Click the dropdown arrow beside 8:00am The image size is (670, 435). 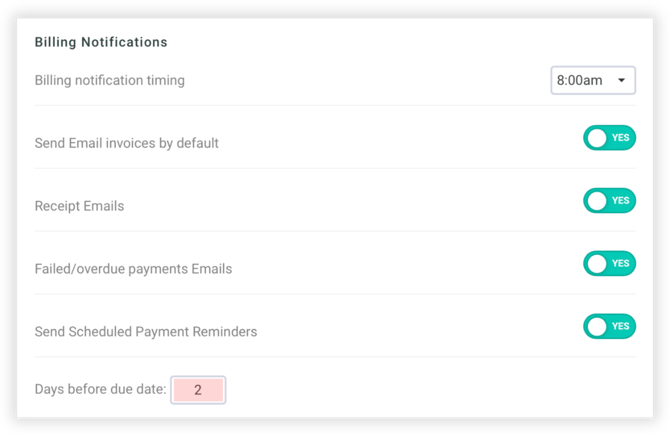click(621, 80)
